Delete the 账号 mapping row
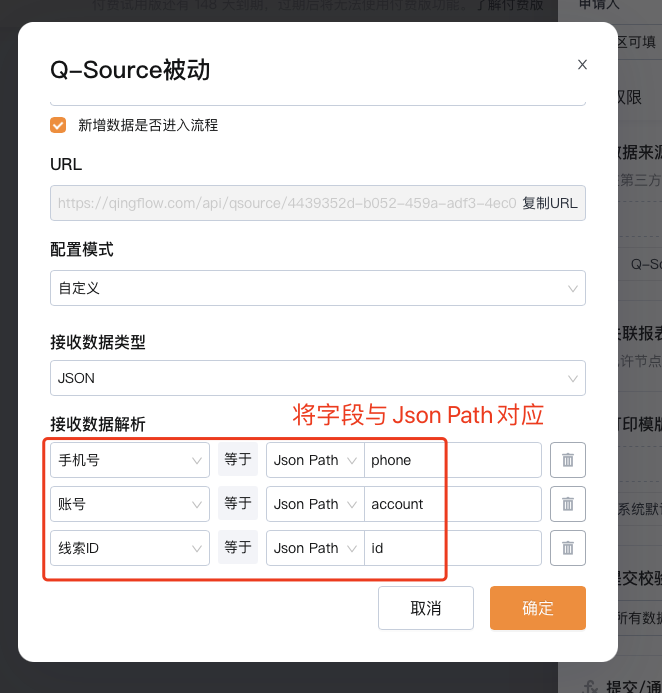Image resolution: width=662 pixels, height=693 pixels. [568, 504]
